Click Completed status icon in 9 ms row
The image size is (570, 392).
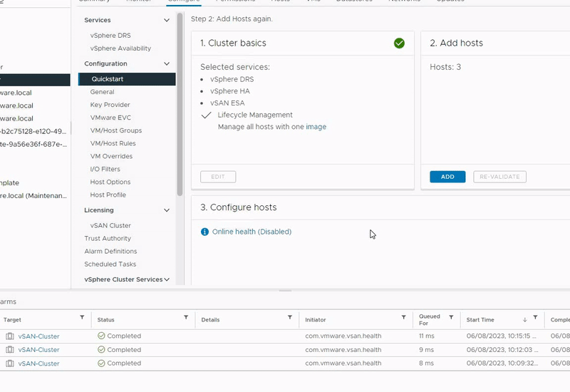(x=101, y=349)
